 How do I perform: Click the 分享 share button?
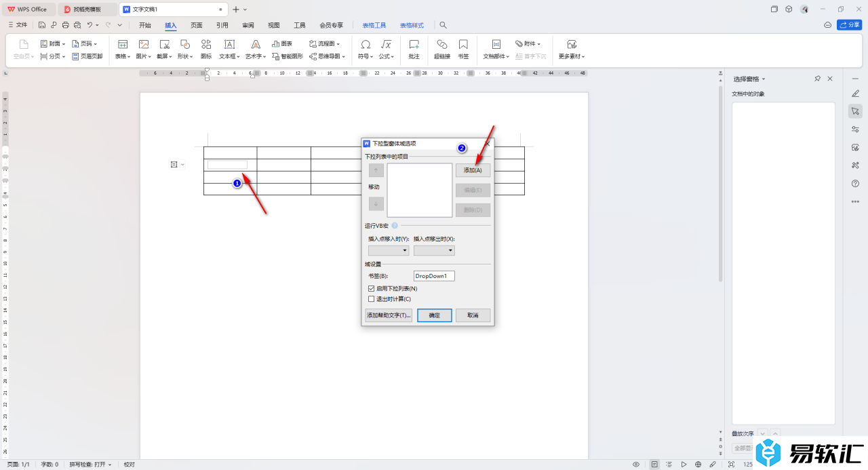[x=850, y=25]
